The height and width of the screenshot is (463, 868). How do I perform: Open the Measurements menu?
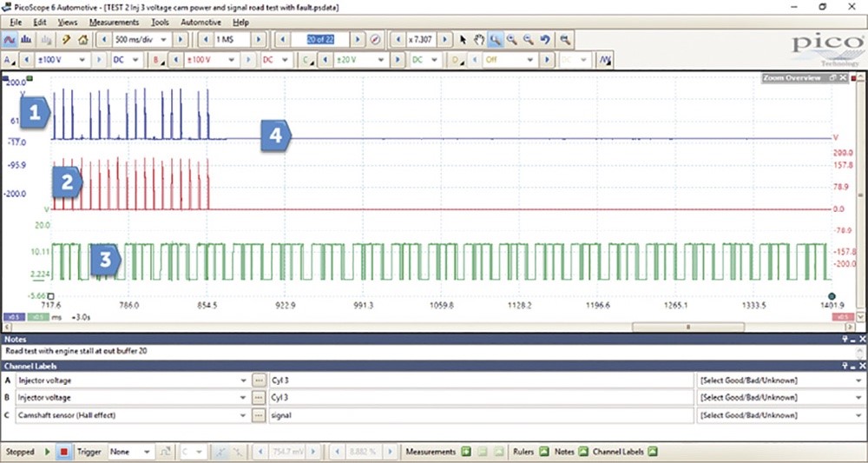tap(114, 23)
